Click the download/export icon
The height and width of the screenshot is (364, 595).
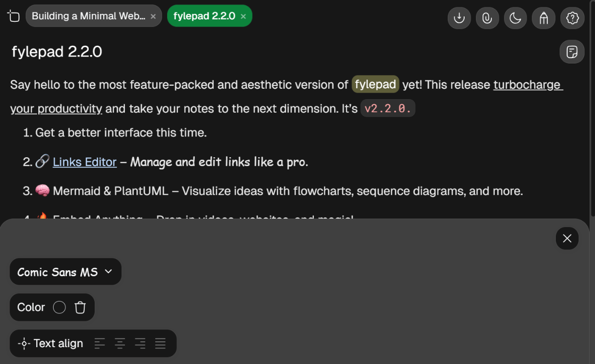click(x=459, y=18)
